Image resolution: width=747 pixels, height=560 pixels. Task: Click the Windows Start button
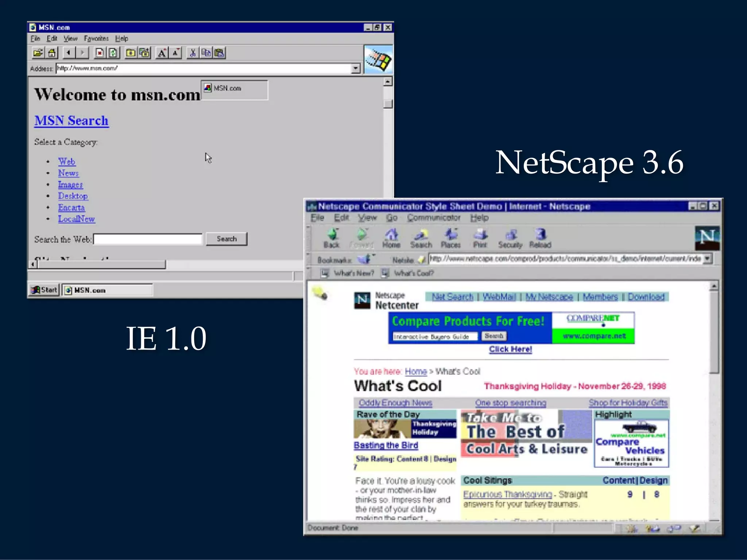pyautogui.click(x=44, y=290)
